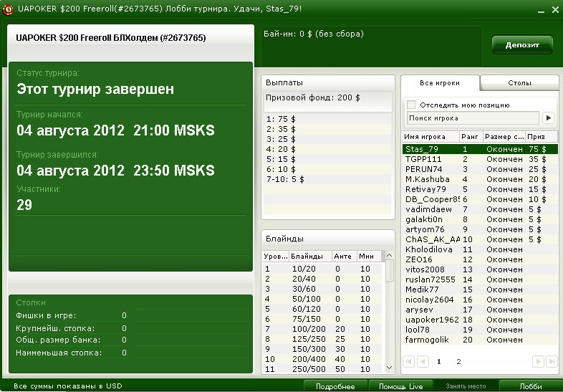Go to first page of player list
This screenshot has width=563, height=392.
pyautogui.click(x=408, y=361)
